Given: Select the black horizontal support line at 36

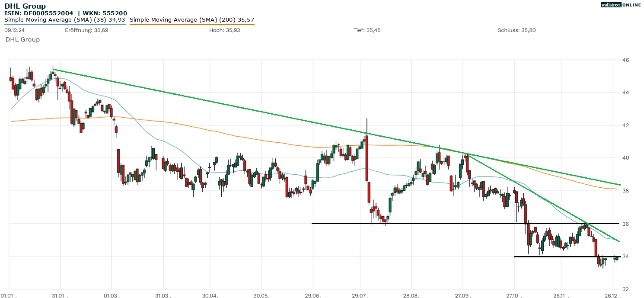Looking at the screenshot, I should point(432,223).
